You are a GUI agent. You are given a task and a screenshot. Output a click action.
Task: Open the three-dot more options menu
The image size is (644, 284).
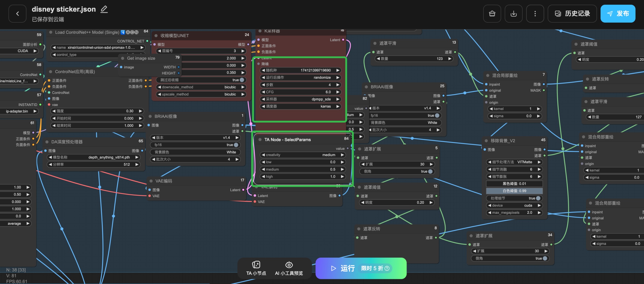tap(535, 14)
